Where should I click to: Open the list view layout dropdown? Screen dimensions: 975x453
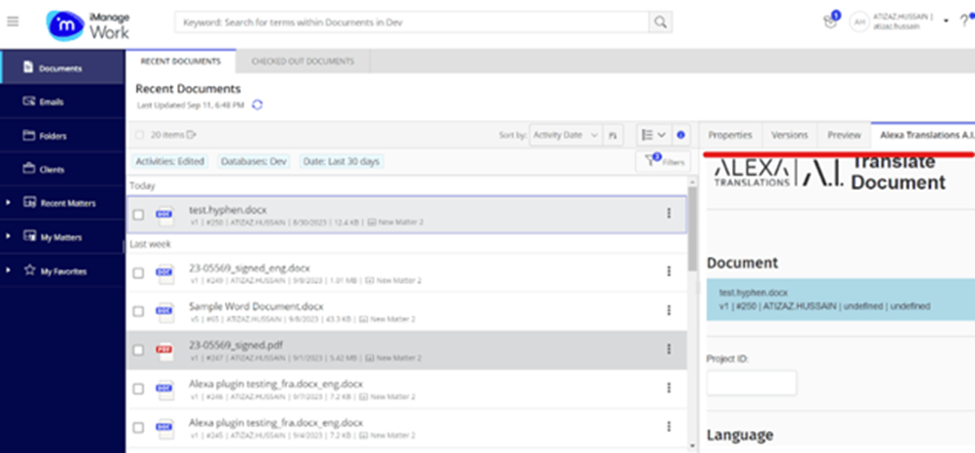[654, 135]
